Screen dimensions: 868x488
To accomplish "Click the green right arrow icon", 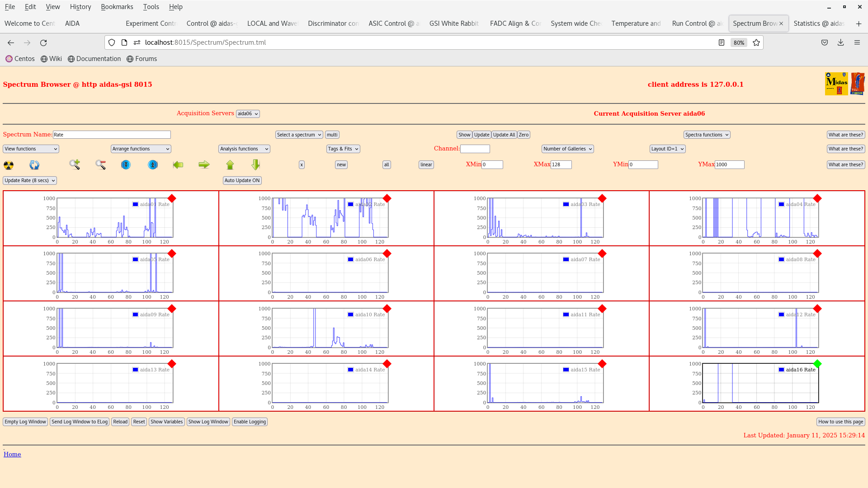I will coord(204,165).
